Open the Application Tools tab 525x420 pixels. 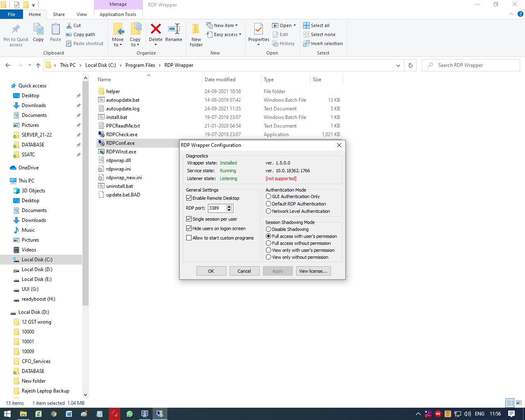click(x=118, y=14)
